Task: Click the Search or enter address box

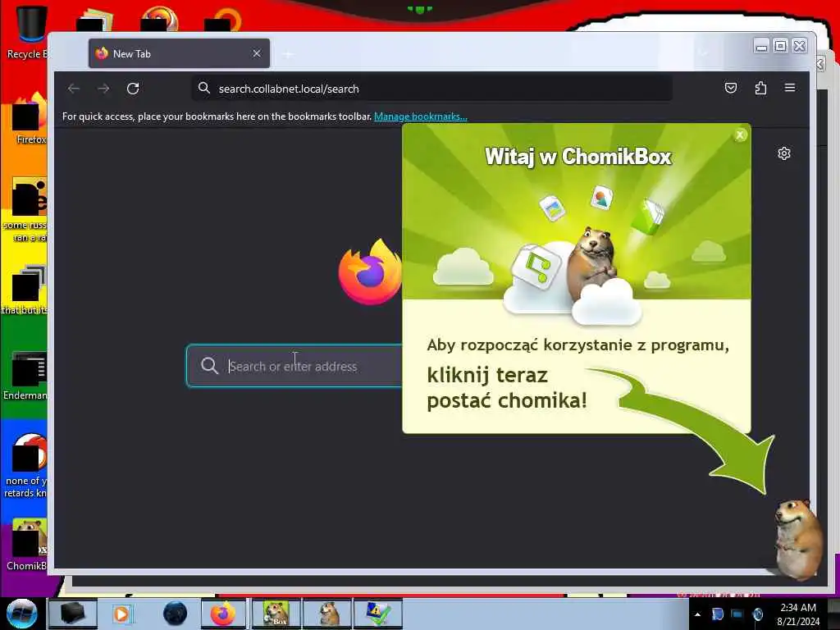Action: (294, 366)
